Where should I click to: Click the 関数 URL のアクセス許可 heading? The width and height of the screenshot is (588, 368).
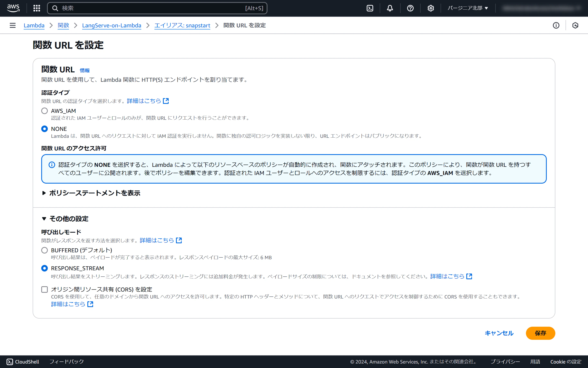(74, 148)
